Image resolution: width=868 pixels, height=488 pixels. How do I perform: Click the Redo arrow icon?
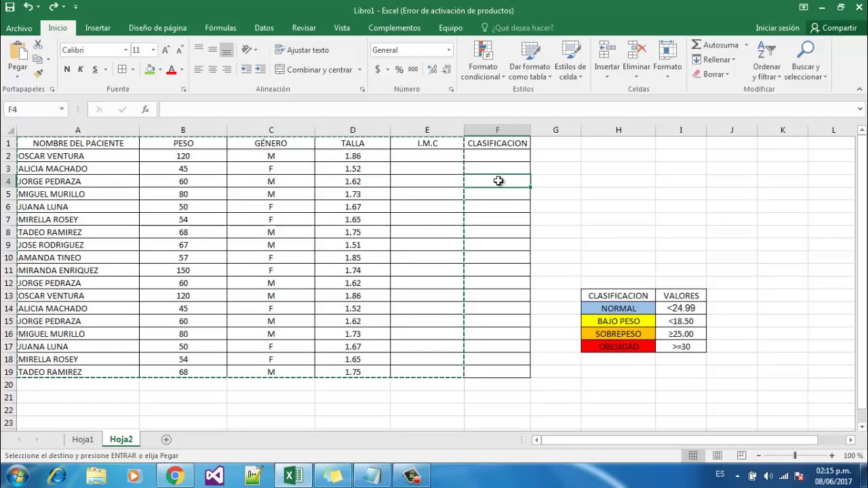[53, 7]
